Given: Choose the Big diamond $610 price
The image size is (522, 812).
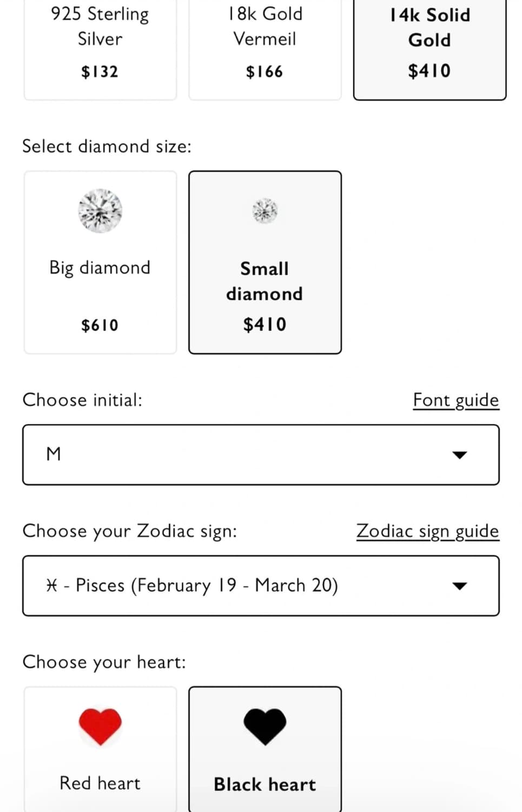Looking at the screenshot, I should 100,325.
